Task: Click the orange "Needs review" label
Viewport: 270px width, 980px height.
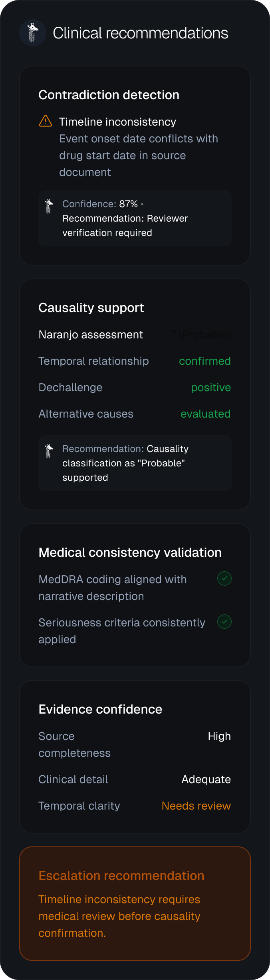Action: click(x=196, y=806)
